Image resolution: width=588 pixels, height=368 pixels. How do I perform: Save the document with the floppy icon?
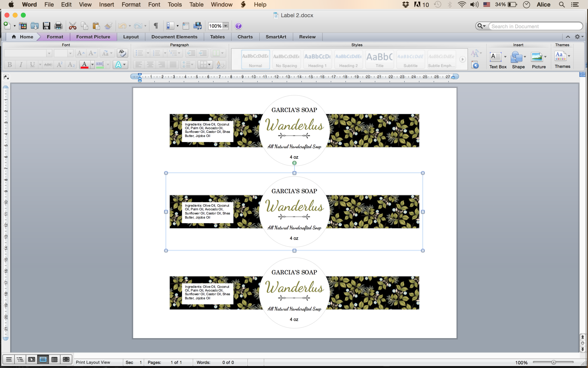click(46, 26)
